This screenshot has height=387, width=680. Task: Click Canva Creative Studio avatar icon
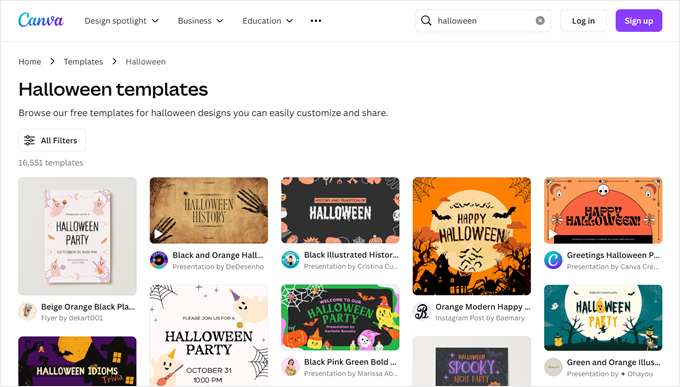553,260
